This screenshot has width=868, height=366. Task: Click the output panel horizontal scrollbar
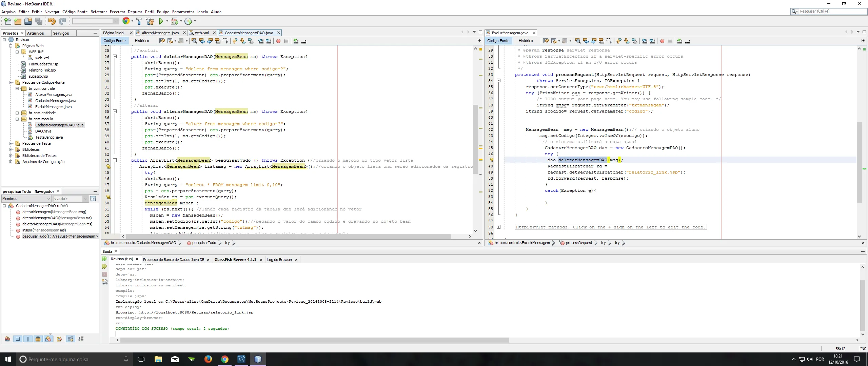[x=314, y=340]
